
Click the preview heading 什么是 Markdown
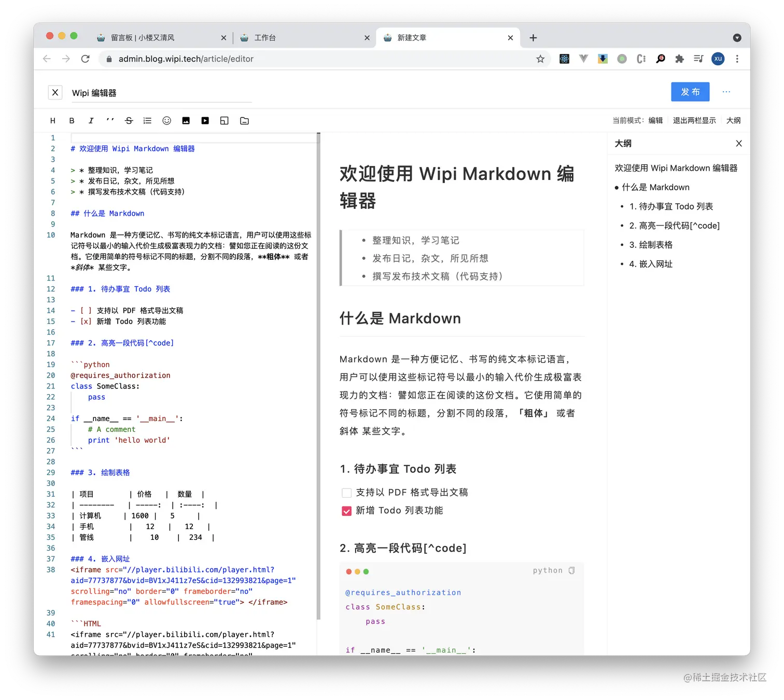click(x=400, y=318)
